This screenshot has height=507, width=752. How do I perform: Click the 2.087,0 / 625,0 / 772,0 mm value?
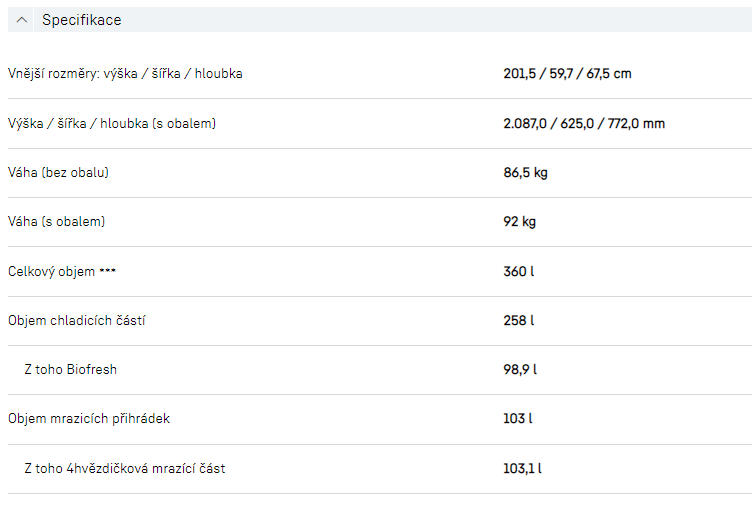(584, 124)
